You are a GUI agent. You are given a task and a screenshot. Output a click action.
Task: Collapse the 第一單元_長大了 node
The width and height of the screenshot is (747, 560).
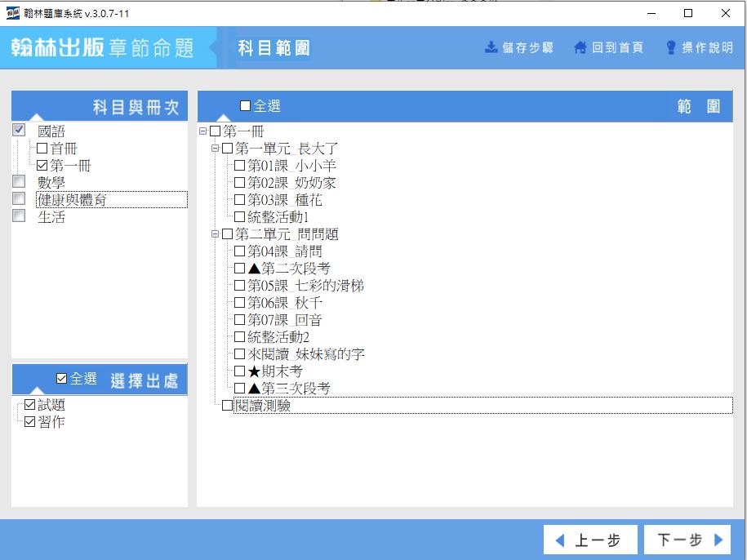tap(216, 149)
